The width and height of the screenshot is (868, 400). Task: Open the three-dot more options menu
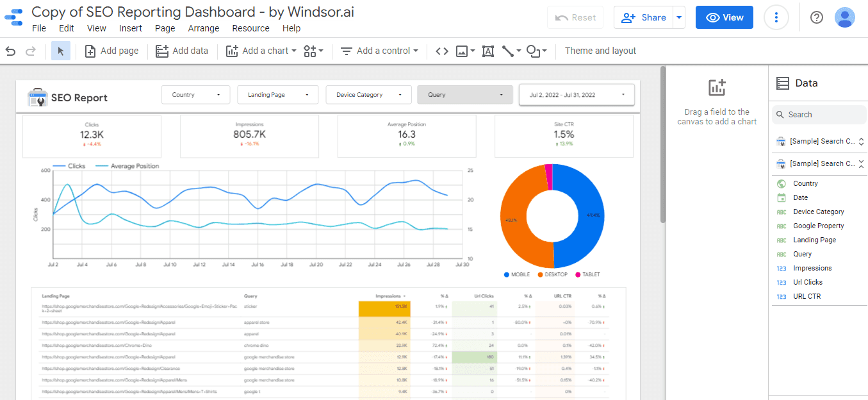click(776, 17)
